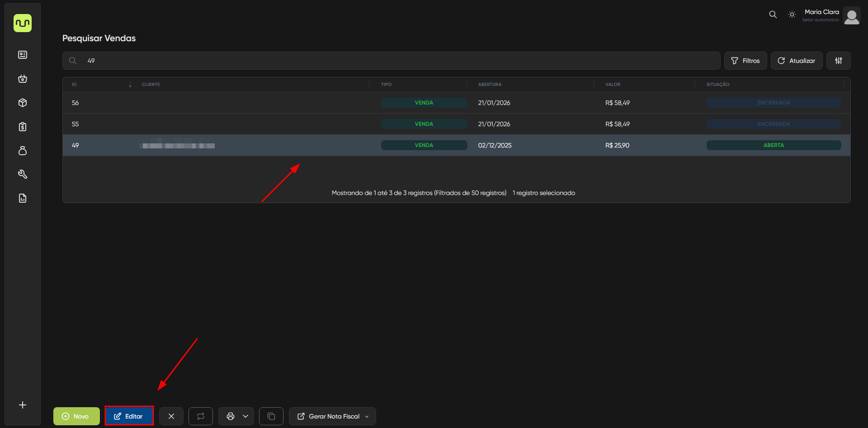The image size is (868, 428).
Task: Click the duplicate copy icon button
Action: coord(271,416)
